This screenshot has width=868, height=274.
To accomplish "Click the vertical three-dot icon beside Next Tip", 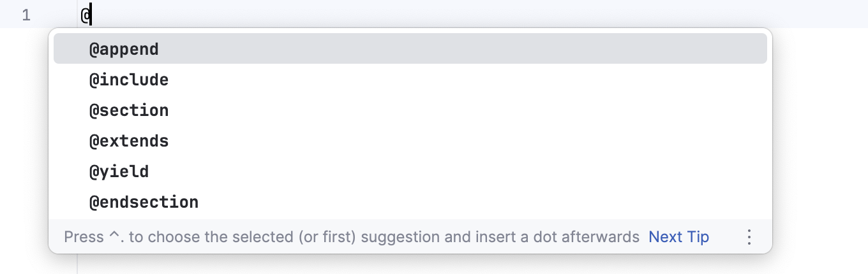I will click(x=749, y=238).
